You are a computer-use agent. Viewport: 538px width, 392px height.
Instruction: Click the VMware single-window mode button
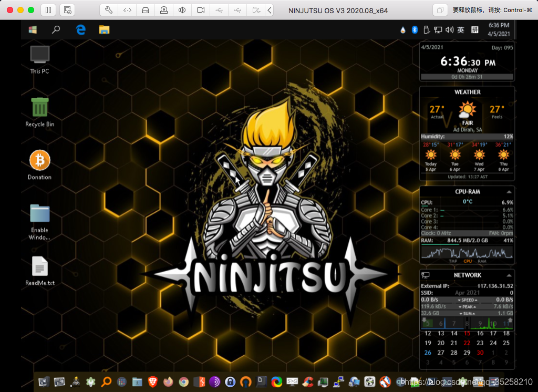click(440, 10)
